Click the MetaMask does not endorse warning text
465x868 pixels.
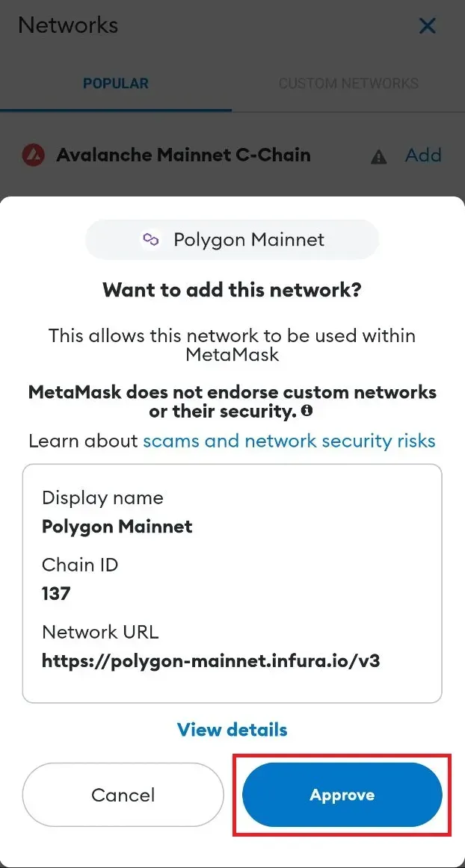tap(232, 402)
